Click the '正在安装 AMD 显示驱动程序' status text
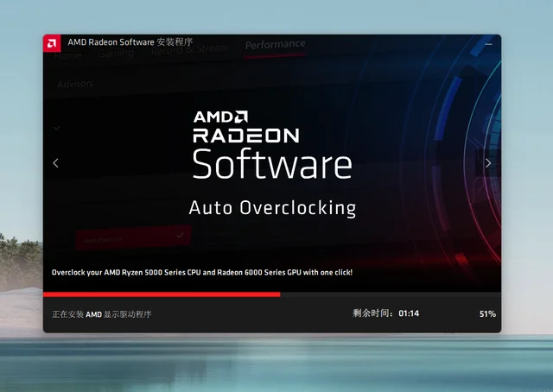Image resolution: width=553 pixels, height=392 pixels. [102, 314]
